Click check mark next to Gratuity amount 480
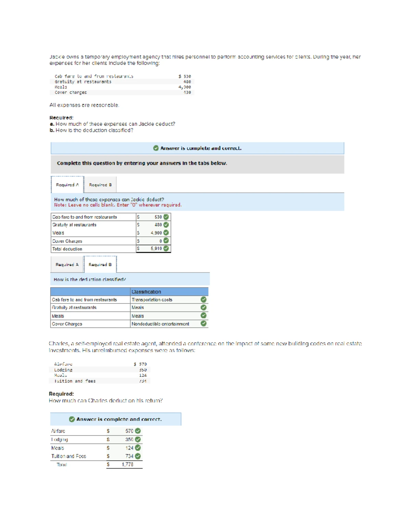 (x=166, y=225)
